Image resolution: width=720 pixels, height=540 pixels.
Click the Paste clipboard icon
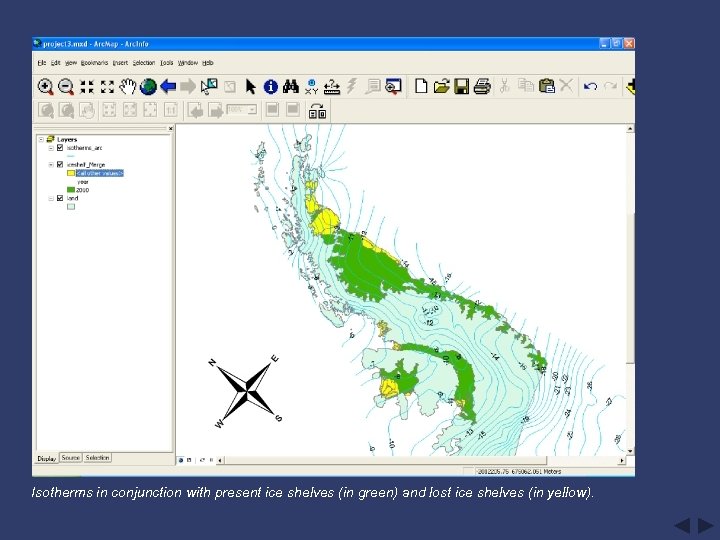(x=546, y=86)
